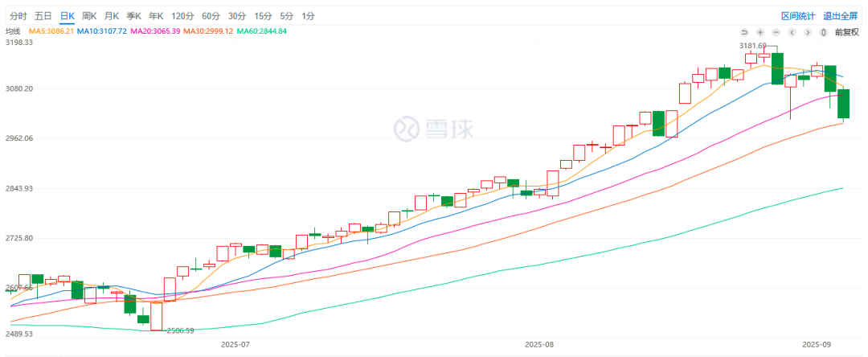The height and width of the screenshot is (357, 868).
Task: Click the 3080.20 price axis label
Action: point(20,88)
